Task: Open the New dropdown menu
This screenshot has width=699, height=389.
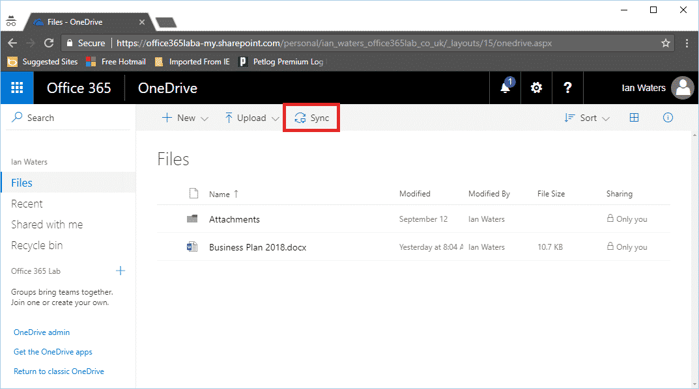Action: [185, 118]
